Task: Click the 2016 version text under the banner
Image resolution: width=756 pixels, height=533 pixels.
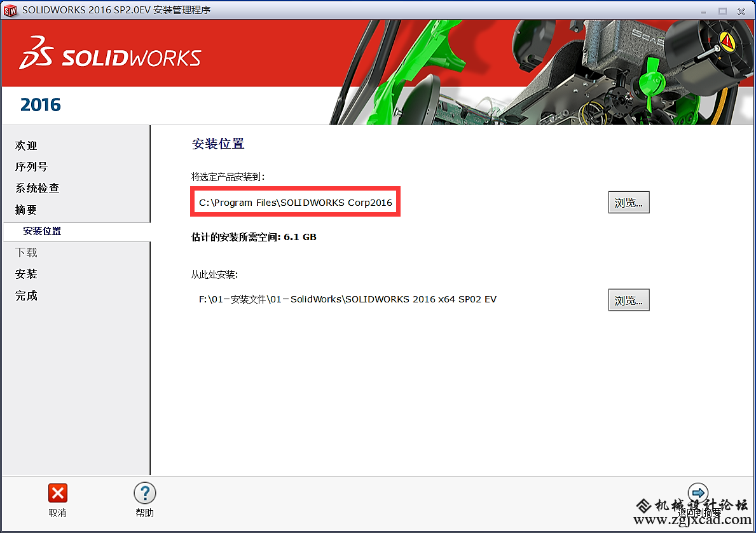Action: (41, 105)
